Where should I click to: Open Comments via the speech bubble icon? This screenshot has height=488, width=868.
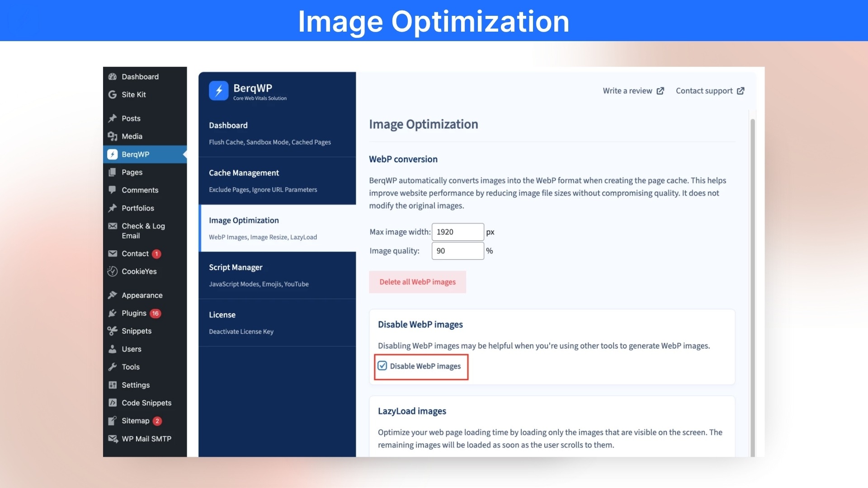tap(112, 190)
